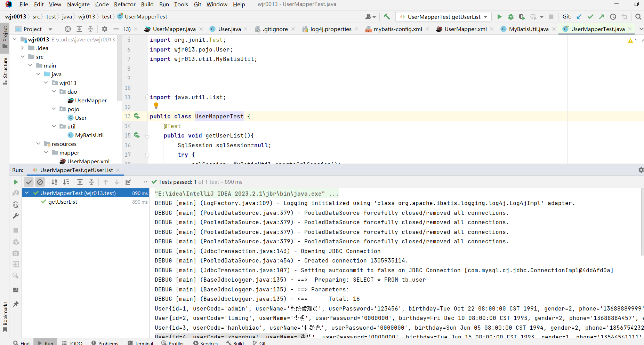Click run gutter icon next to class UserMapperTest
The height and width of the screenshot is (345, 644).
coord(137,116)
